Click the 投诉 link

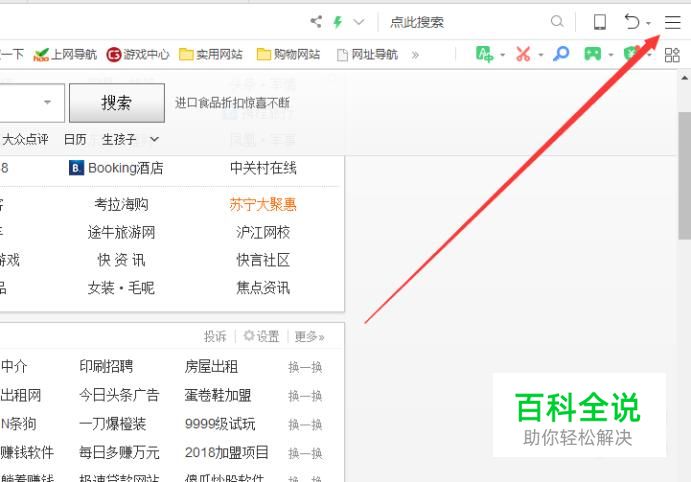coord(215,337)
